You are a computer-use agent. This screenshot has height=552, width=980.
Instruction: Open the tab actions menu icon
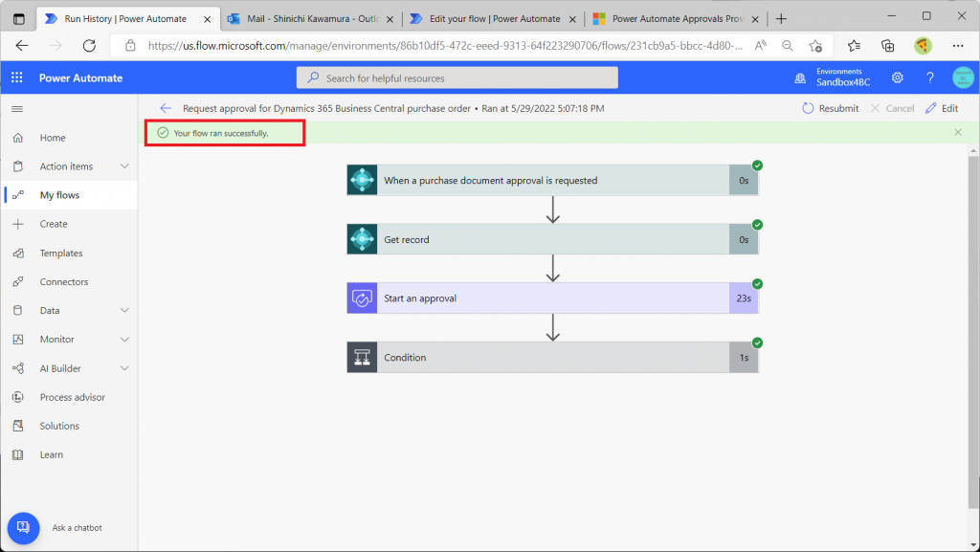(x=19, y=19)
